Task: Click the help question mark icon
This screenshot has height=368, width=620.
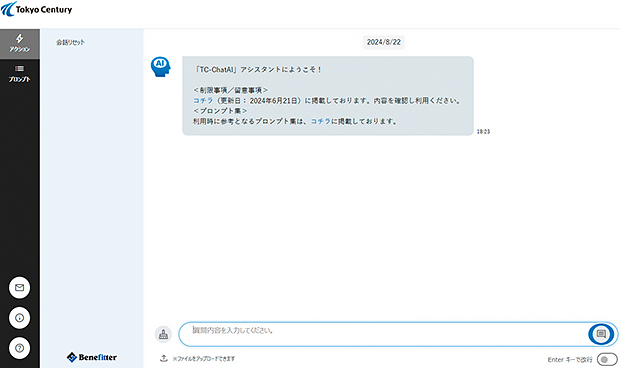Action: (19, 348)
